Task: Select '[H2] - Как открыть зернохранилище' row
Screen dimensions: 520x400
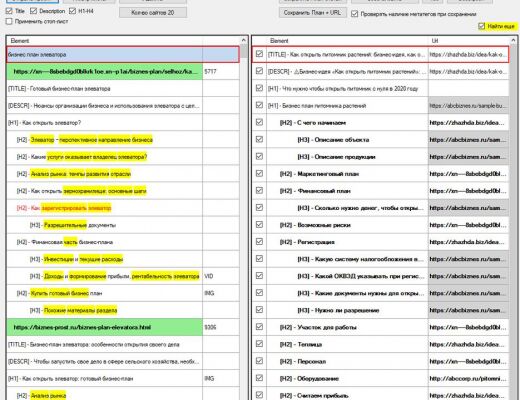Action: [x=123, y=191]
